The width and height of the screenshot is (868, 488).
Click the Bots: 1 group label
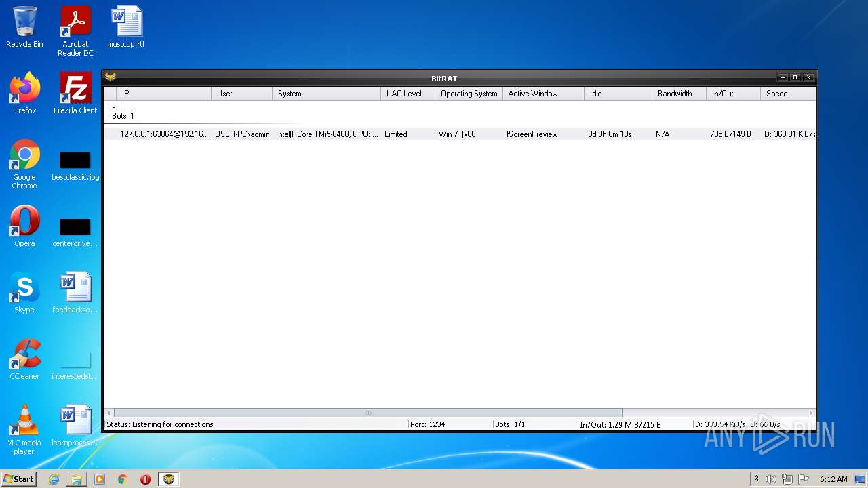point(123,116)
